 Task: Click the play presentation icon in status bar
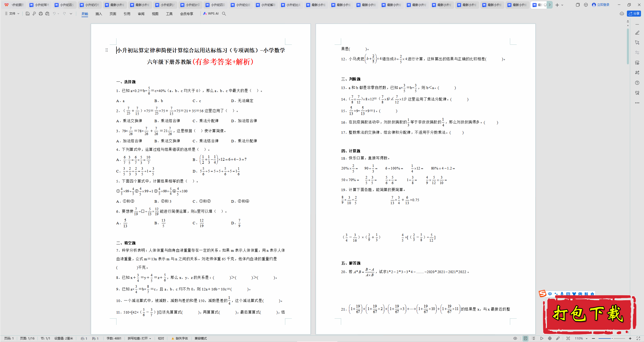542,338
